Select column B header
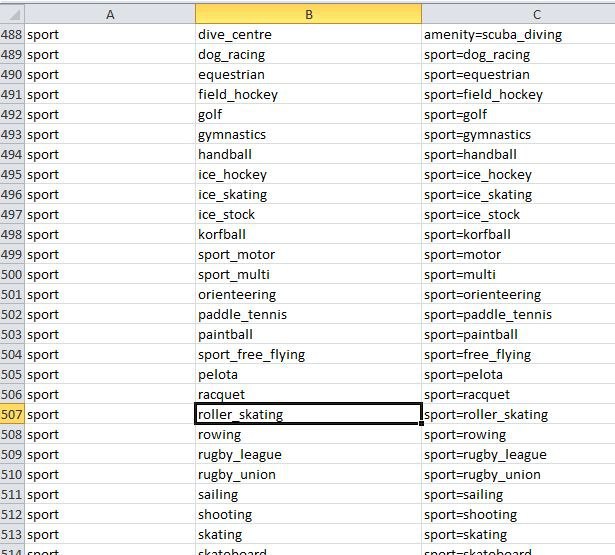The image size is (615, 555). coord(309,15)
